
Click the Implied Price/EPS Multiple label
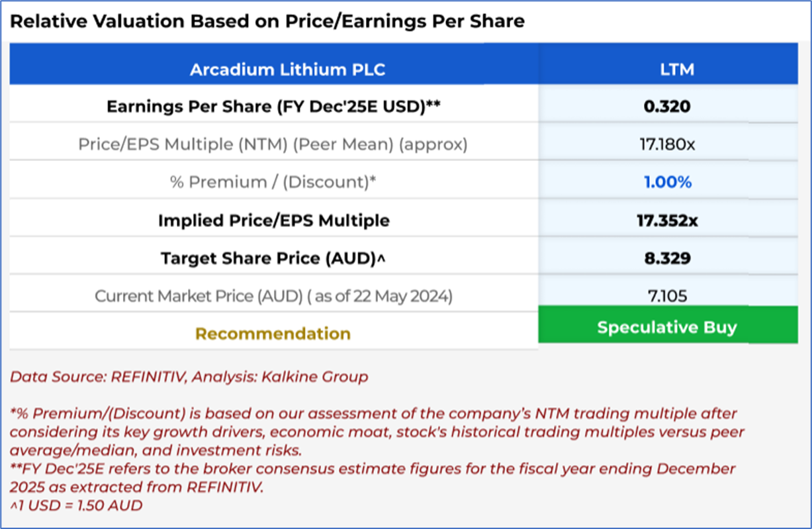273,220
